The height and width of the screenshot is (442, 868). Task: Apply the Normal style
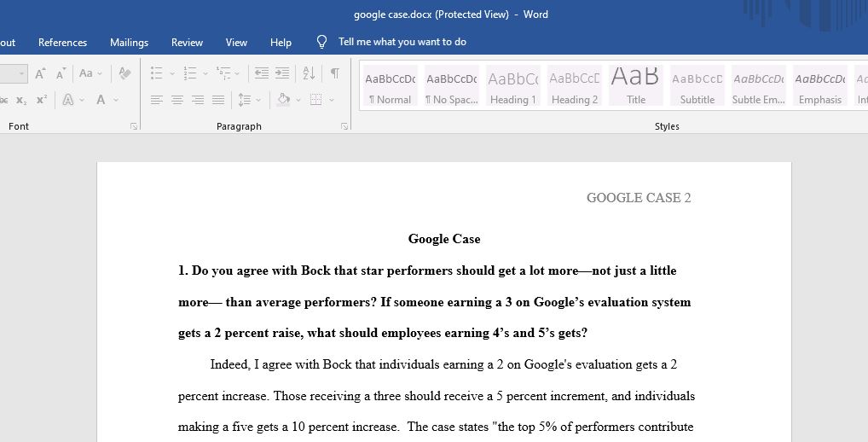[x=391, y=85]
